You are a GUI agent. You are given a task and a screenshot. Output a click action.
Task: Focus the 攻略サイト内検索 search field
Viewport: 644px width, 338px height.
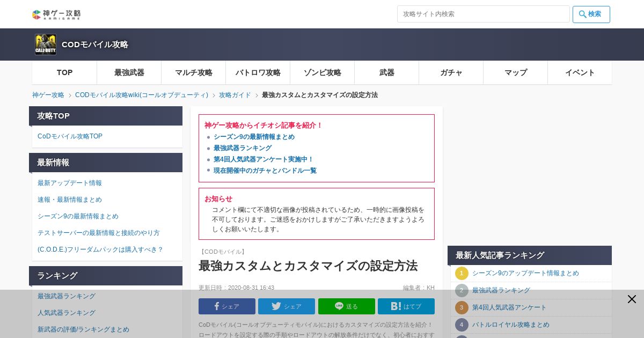(x=484, y=14)
